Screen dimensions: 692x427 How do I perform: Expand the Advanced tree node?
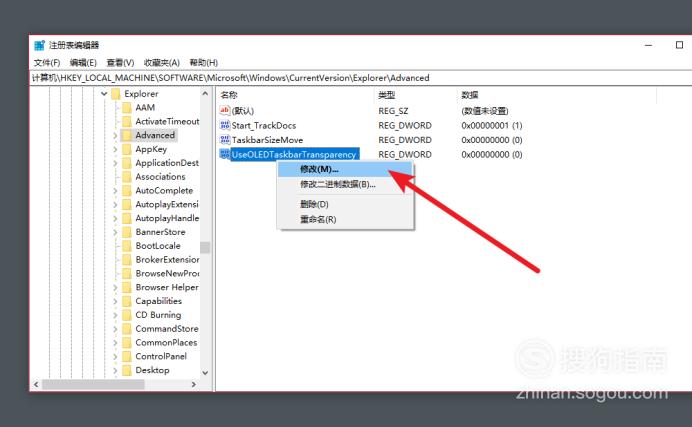[x=116, y=135]
